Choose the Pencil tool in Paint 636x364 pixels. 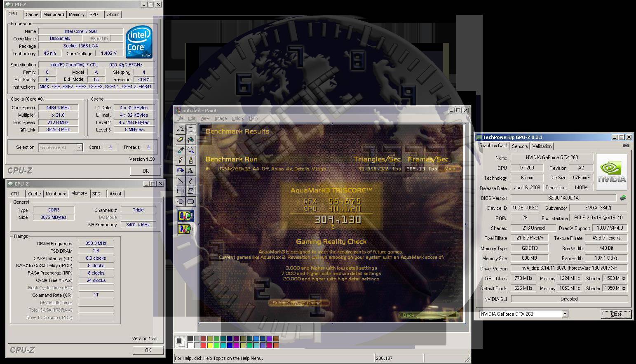(181, 160)
